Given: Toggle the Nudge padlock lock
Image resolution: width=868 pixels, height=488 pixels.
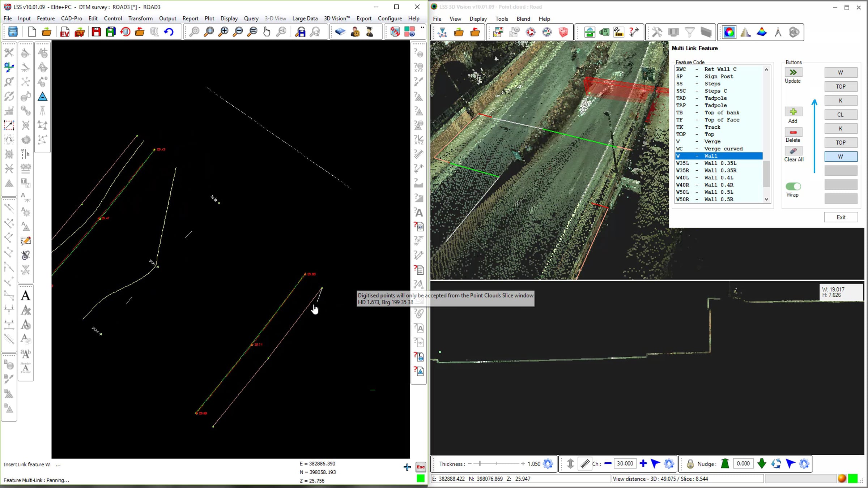Looking at the screenshot, I should (690, 464).
